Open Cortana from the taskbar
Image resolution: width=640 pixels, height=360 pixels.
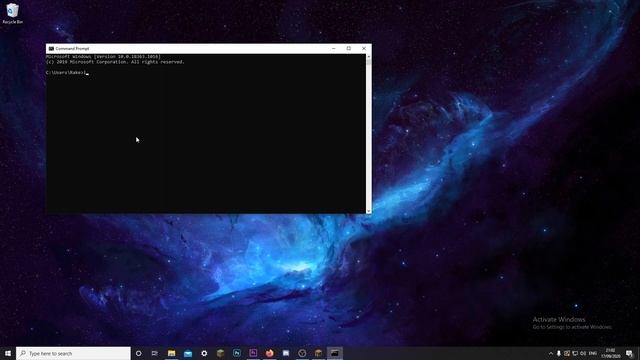(139, 353)
